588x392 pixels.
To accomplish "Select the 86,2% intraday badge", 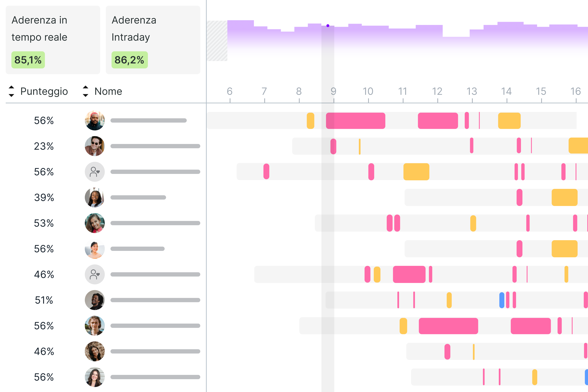I will (130, 60).
